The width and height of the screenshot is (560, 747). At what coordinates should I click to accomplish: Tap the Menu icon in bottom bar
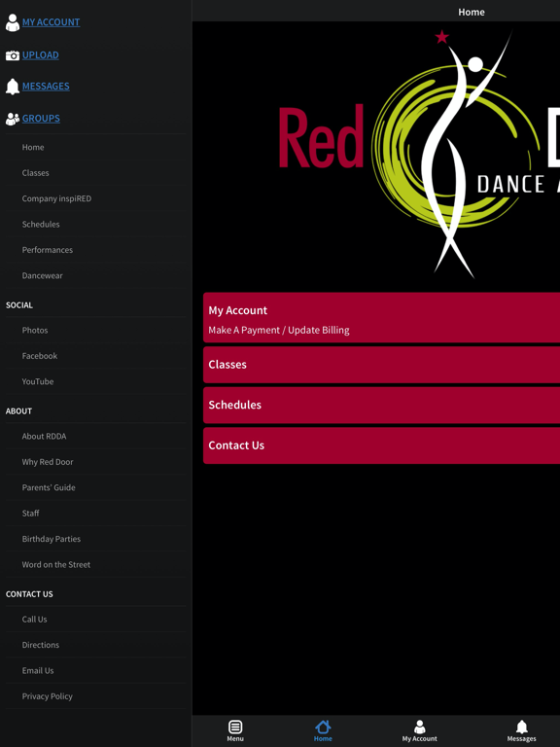pyautogui.click(x=235, y=727)
